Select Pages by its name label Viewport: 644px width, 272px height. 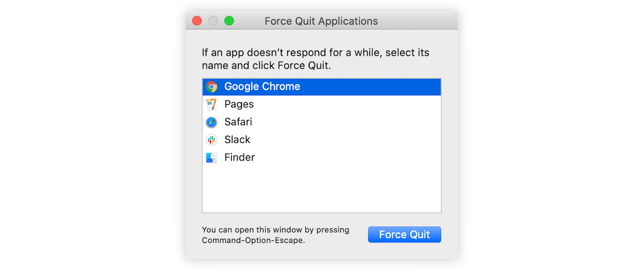pos(239,104)
